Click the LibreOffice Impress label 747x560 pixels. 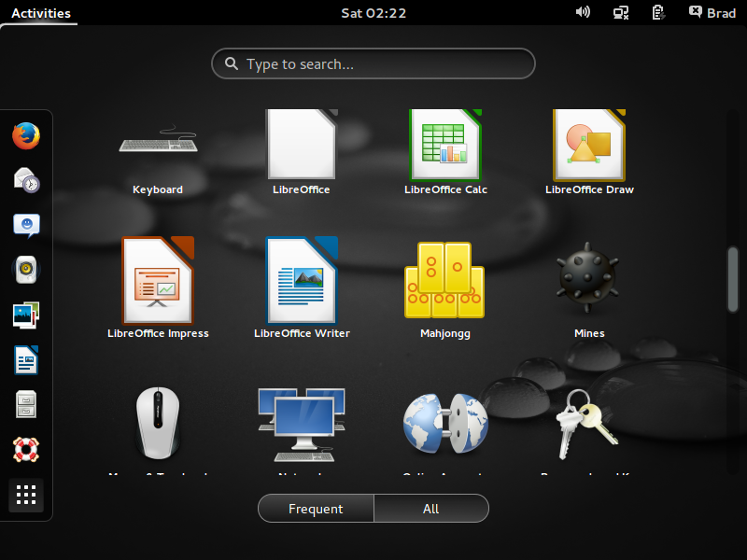[158, 333]
